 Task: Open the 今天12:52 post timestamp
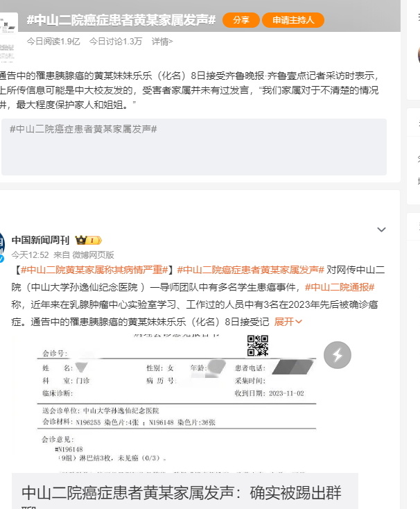[30, 255]
